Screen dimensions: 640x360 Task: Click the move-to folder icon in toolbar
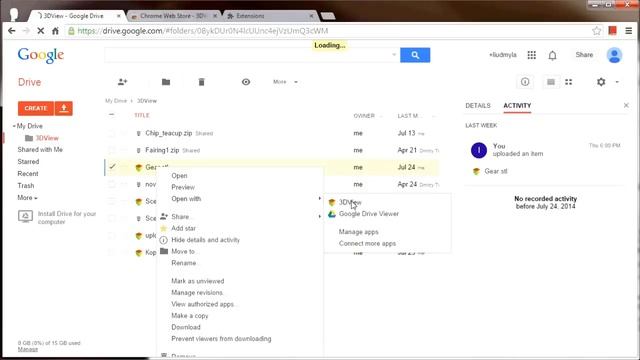[166, 82]
